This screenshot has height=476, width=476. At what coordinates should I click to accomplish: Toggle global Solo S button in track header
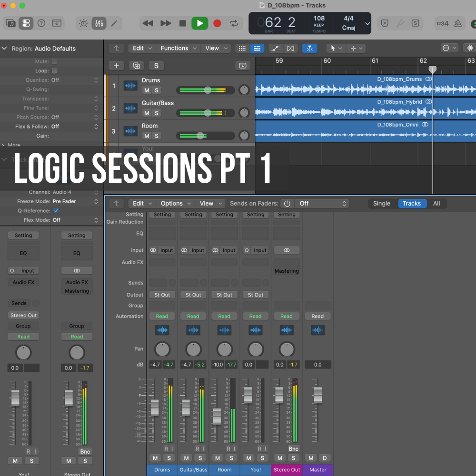(x=156, y=66)
